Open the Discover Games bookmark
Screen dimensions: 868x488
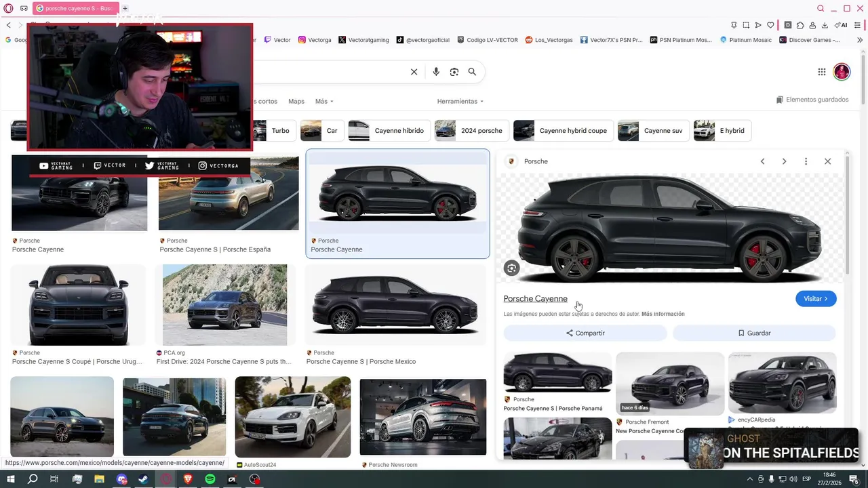(810, 40)
